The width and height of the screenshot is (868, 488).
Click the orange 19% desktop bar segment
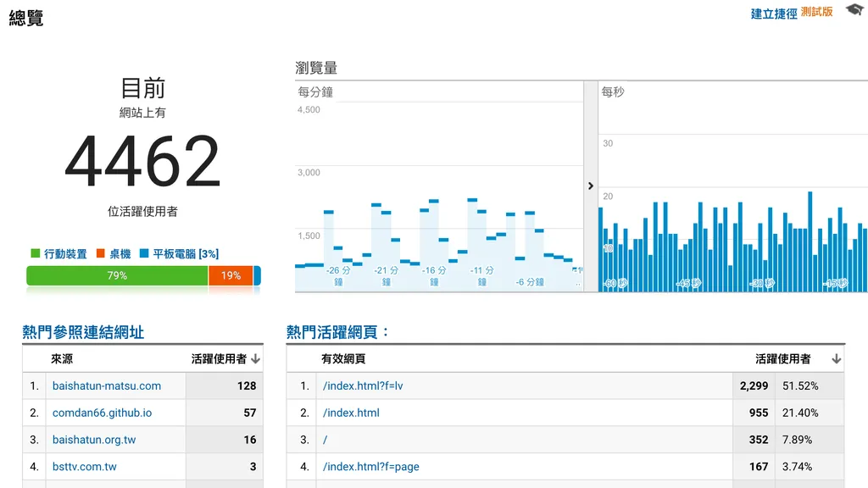pos(231,275)
